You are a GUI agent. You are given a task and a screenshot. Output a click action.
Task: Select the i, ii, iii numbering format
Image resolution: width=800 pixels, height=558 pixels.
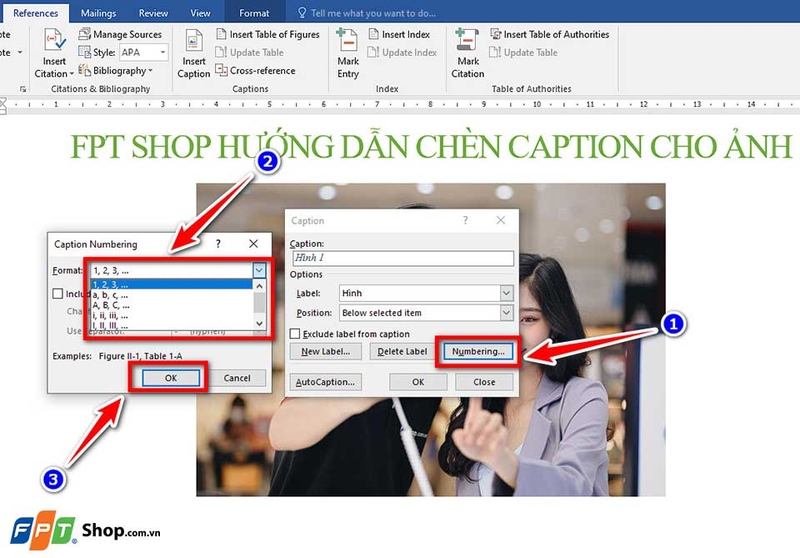point(171,315)
